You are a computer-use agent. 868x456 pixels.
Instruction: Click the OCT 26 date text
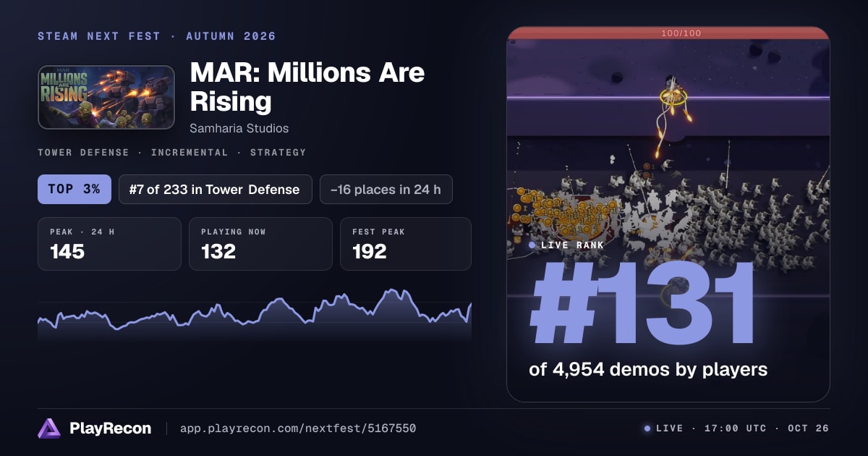tap(809, 428)
